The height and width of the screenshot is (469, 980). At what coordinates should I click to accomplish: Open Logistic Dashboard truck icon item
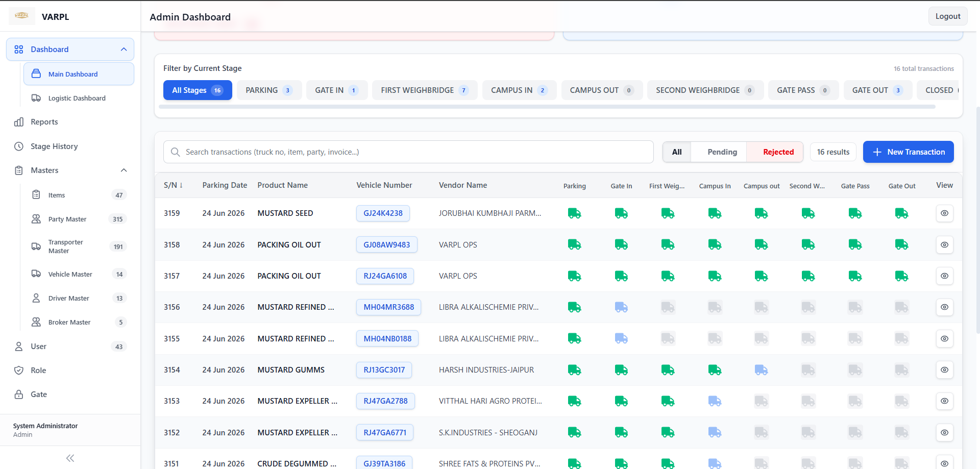tap(36, 98)
